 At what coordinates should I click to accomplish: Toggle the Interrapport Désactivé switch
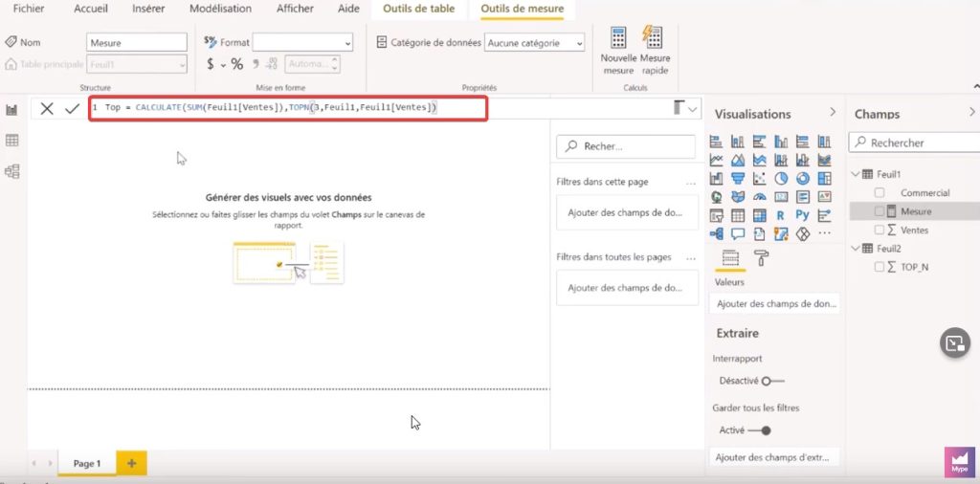coord(772,381)
